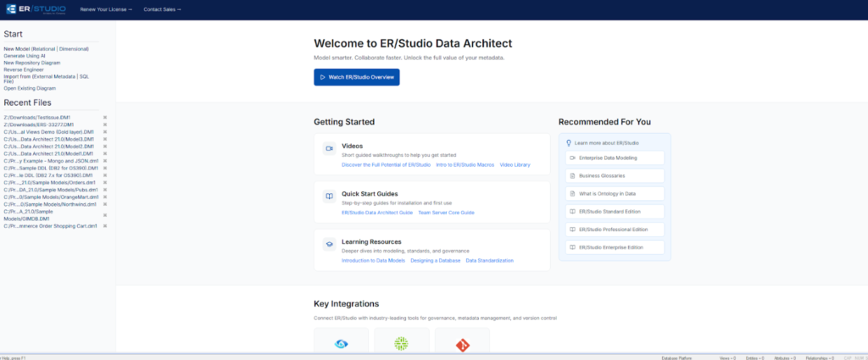Image resolution: width=868 pixels, height=360 pixels.
Task: Import from External Metadata
Action: pos(55,77)
